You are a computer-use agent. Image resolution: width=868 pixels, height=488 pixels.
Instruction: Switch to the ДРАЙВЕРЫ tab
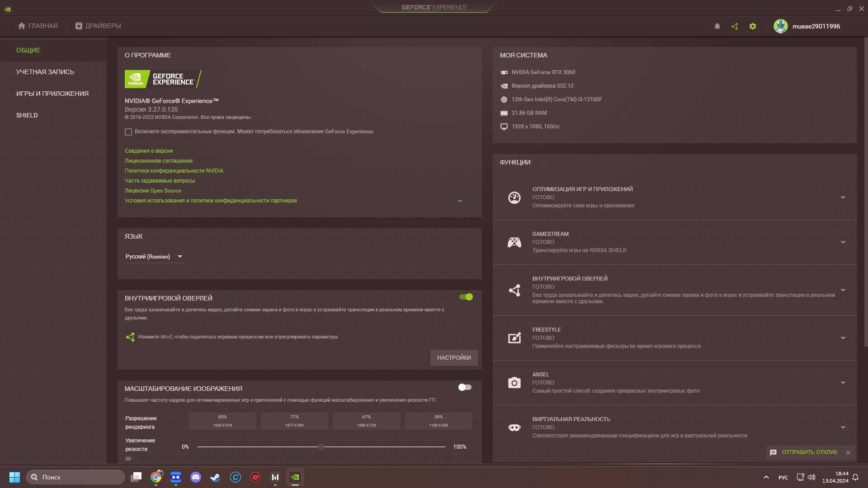point(98,26)
